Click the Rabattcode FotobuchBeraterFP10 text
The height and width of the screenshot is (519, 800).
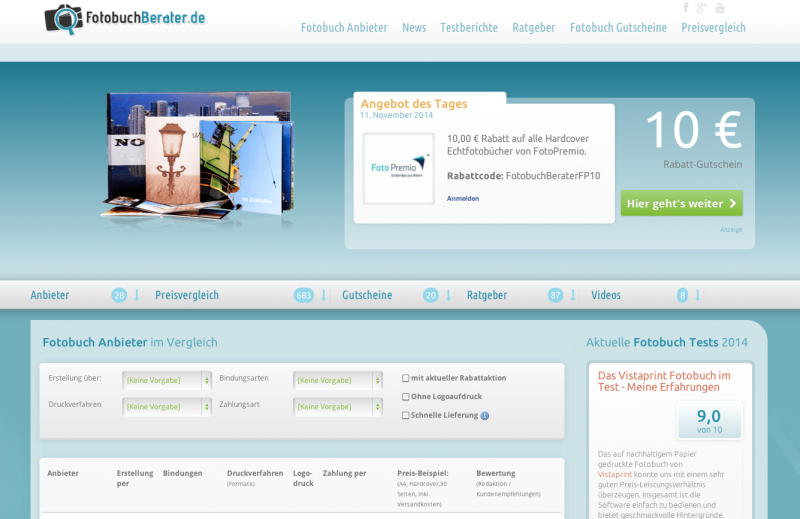pyautogui.click(x=523, y=176)
